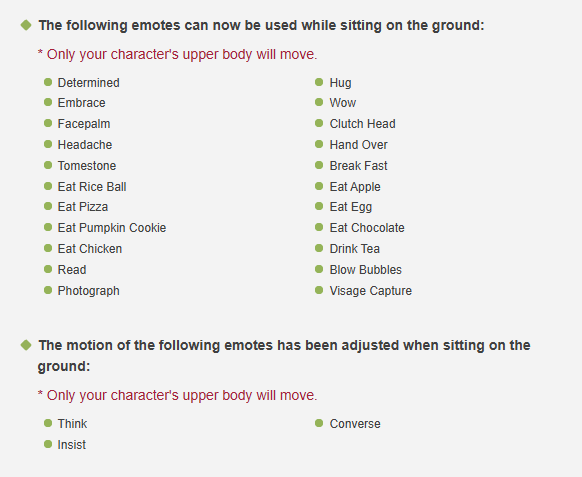This screenshot has width=582, height=477.
Task: Select the Blow Bubbles entry
Action: [366, 269]
